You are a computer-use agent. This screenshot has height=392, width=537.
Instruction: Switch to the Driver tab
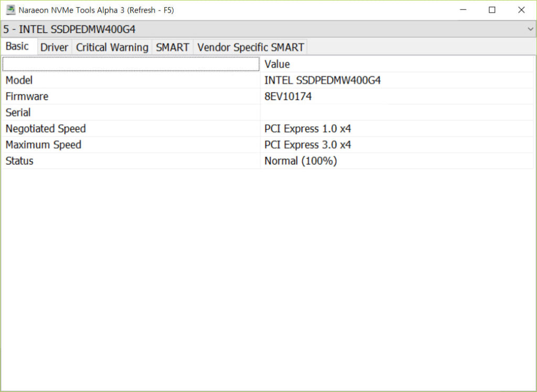tap(54, 47)
